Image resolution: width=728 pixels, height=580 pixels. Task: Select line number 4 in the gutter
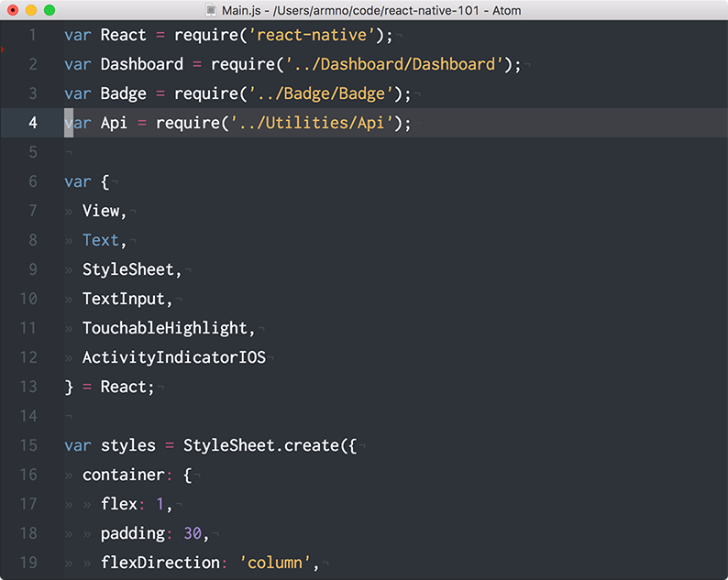tap(32, 123)
